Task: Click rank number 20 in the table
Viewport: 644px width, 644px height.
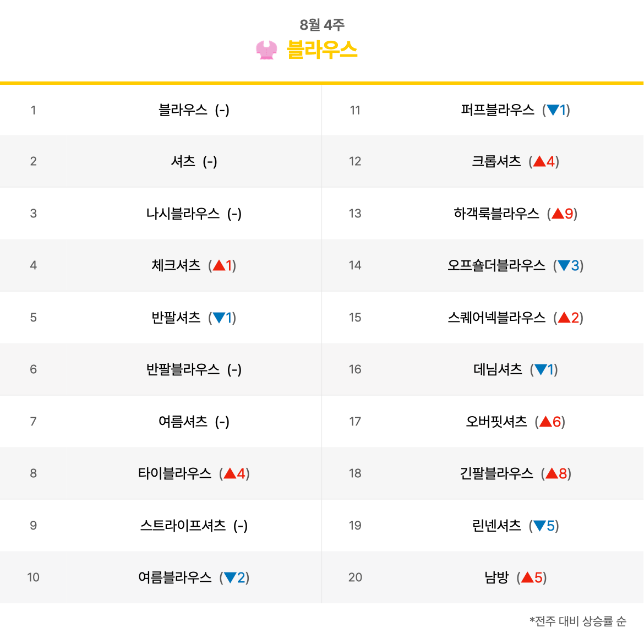Action: coord(355,577)
